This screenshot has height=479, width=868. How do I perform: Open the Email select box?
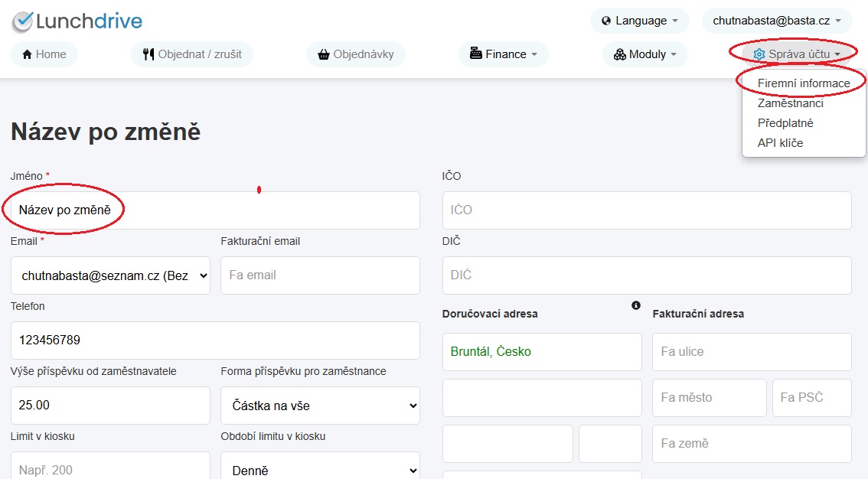[110, 275]
